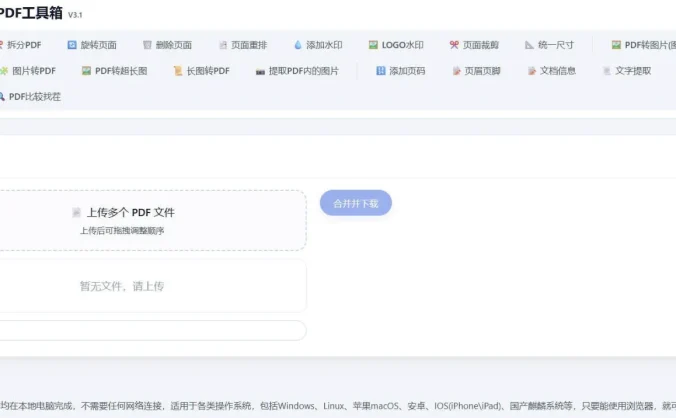The width and height of the screenshot is (676, 418).
Task: Click the notepad icon beside 页眉页脚
Action: coord(457,71)
